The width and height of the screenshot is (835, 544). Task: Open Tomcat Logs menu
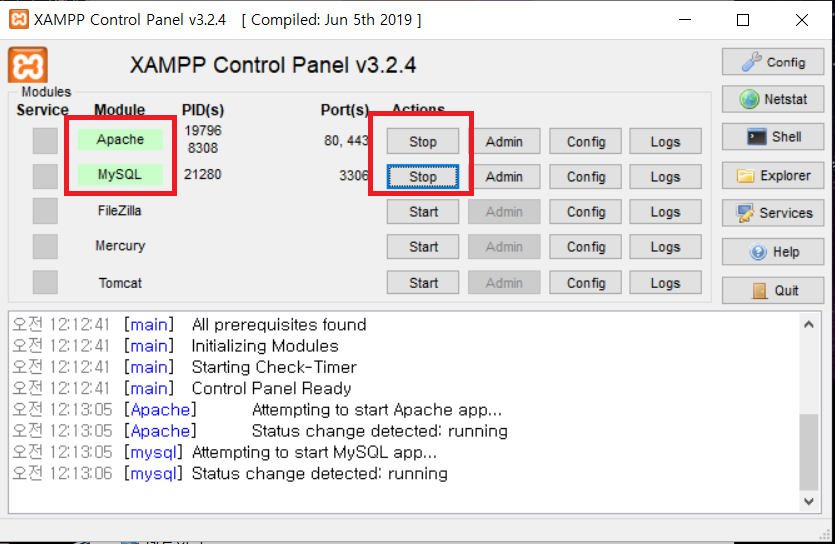click(665, 283)
